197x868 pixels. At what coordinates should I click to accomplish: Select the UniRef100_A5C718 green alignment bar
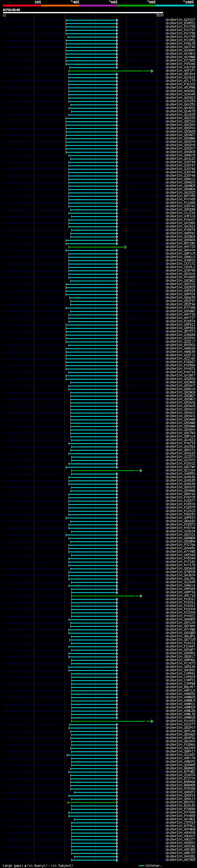click(107, 596)
